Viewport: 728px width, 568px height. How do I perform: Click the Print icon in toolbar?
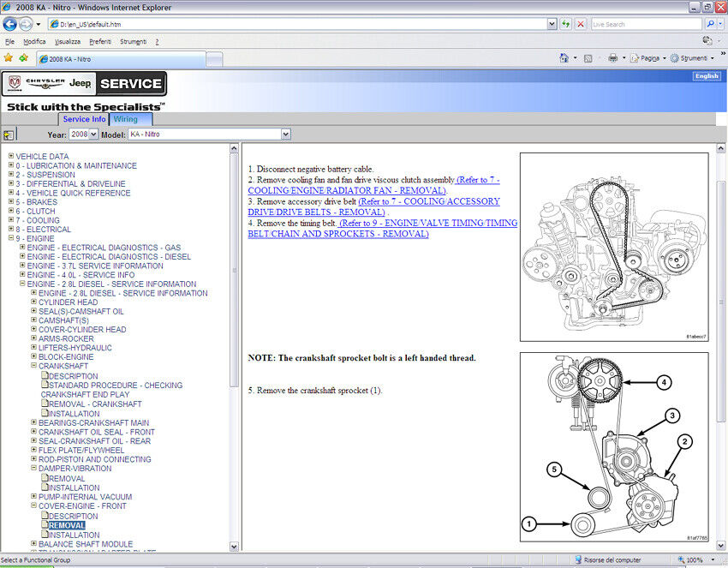[x=612, y=58]
